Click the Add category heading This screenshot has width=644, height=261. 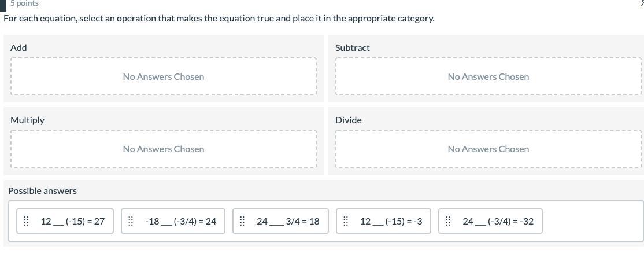(x=18, y=48)
